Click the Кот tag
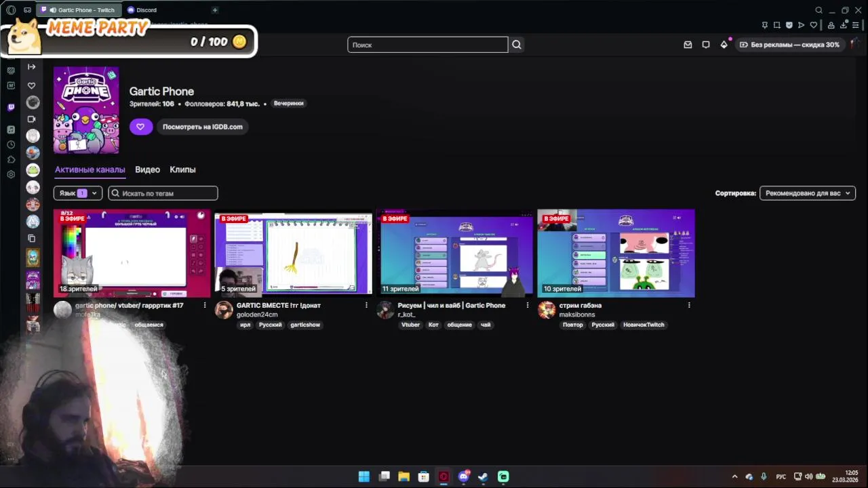 click(x=433, y=325)
